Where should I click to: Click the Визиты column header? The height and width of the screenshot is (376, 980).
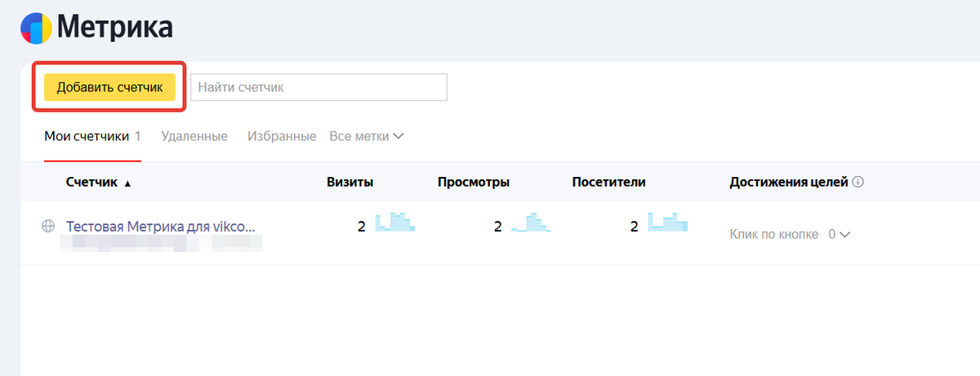tap(350, 183)
